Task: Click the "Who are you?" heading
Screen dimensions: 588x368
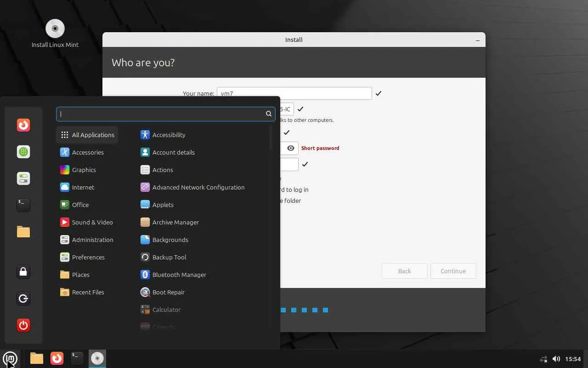Action: [143, 63]
